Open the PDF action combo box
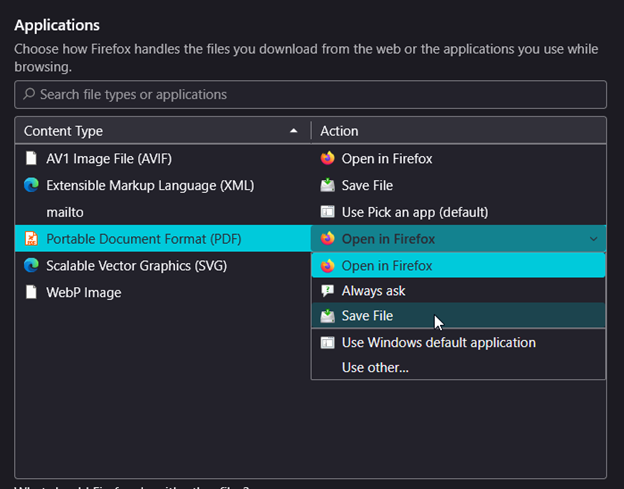Screen dimensions: 624x489 point(458,239)
